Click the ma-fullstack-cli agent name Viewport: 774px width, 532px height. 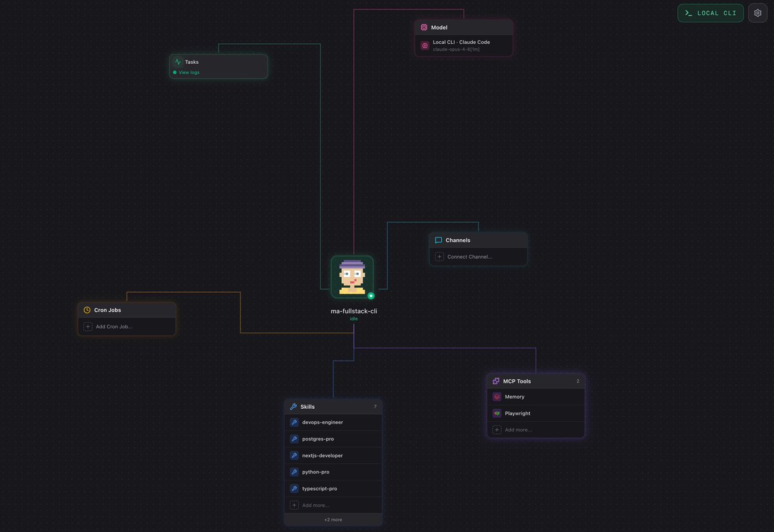click(x=353, y=311)
